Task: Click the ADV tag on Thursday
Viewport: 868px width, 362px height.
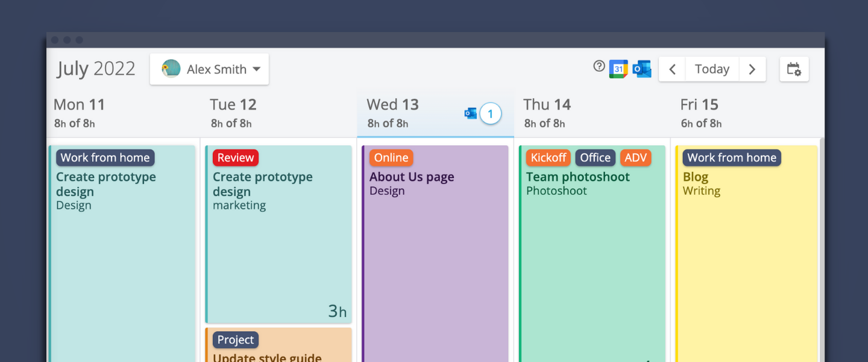Action: (x=636, y=158)
